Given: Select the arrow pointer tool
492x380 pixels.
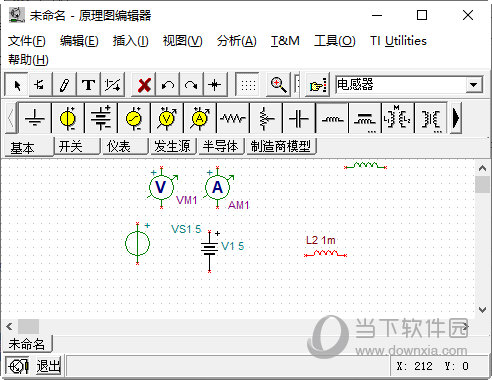Looking at the screenshot, I should tap(16, 85).
